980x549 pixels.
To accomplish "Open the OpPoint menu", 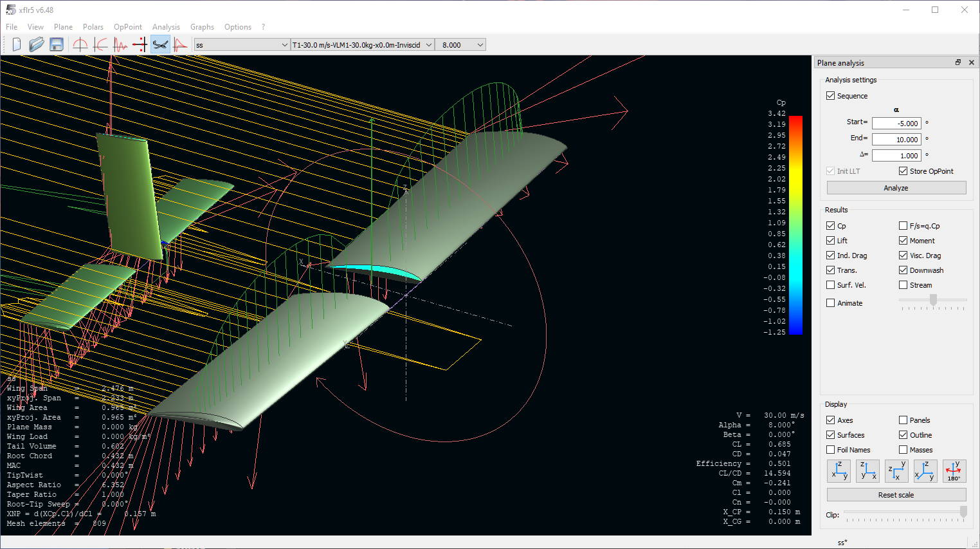I will point(127,27).
